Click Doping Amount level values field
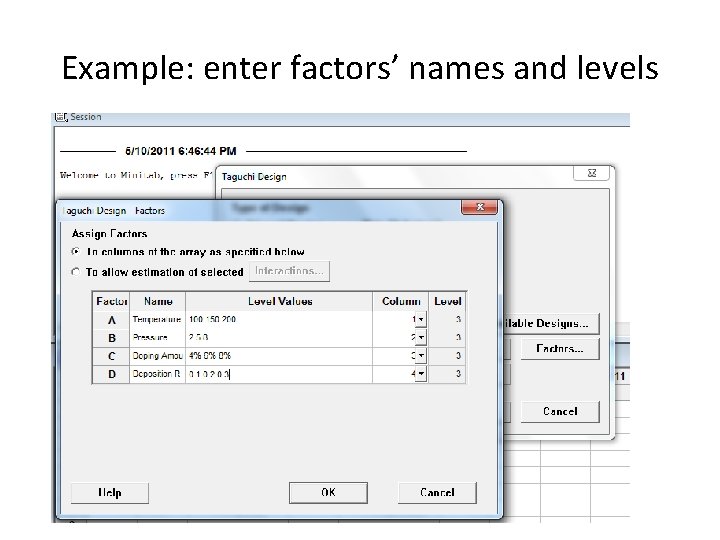 (279, 356)
